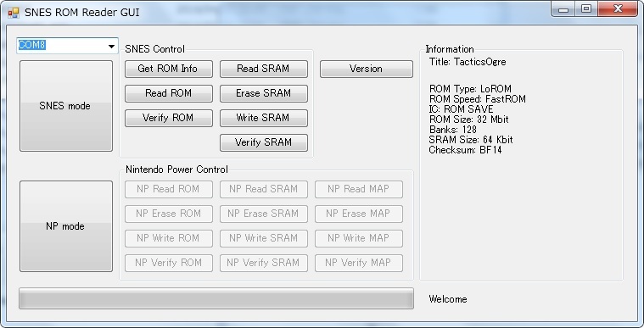Screen dimensions: 644x328
Task: Click the application icon in title bar
Action: (x=13, y=13)
